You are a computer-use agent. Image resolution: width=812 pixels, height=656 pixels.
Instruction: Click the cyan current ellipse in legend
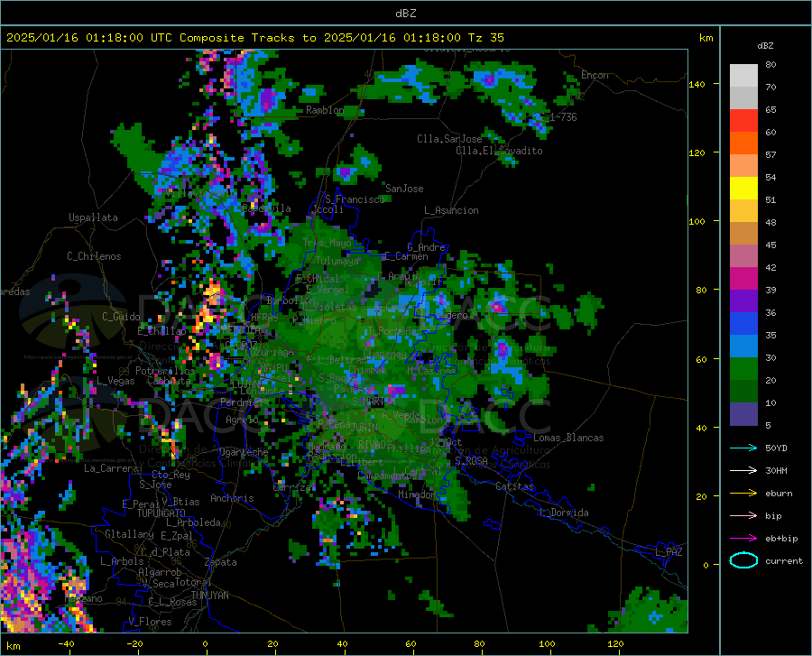click(x=743, y=560)
